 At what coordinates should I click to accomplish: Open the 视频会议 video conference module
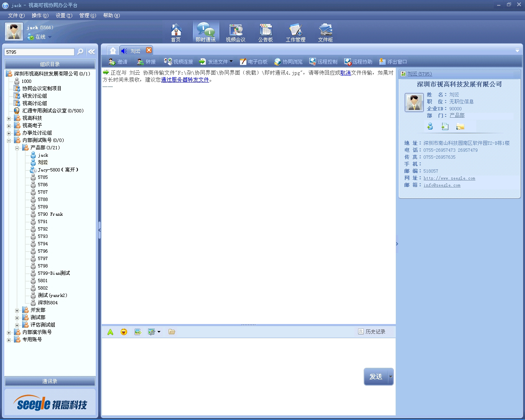pos(235,32)
